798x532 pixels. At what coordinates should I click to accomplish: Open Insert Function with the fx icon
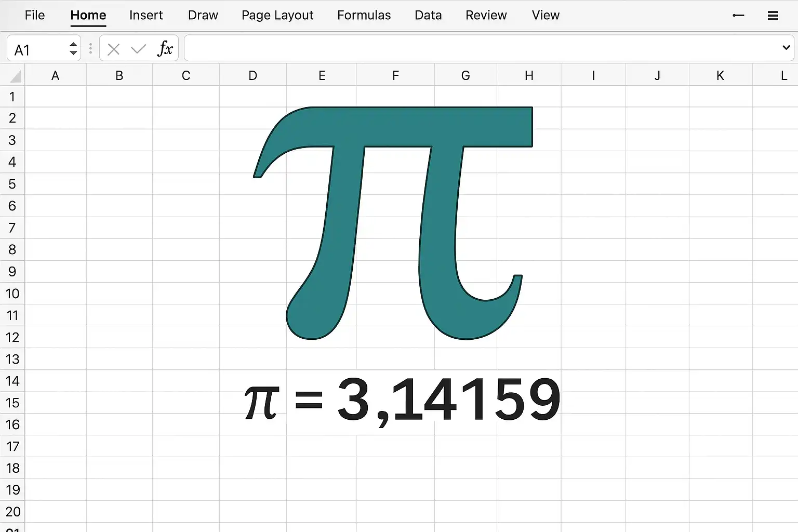[x=165, y=49]
